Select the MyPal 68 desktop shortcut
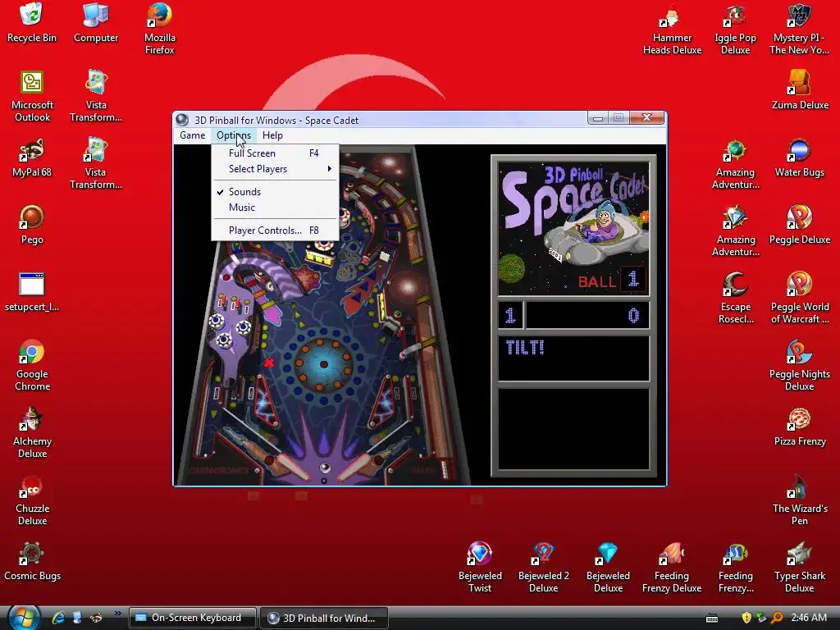The image size is (840, 630). [32, 158]
